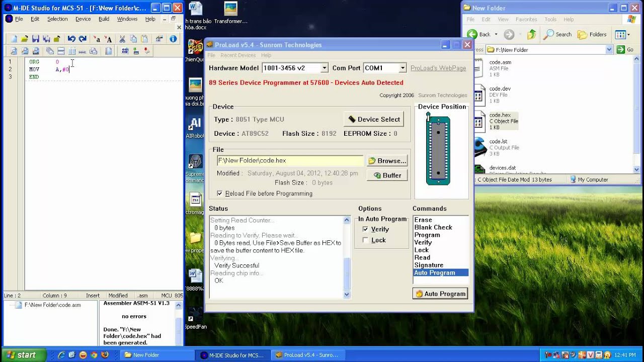Click Buffer button in ProLoad

tap(387, 175)
